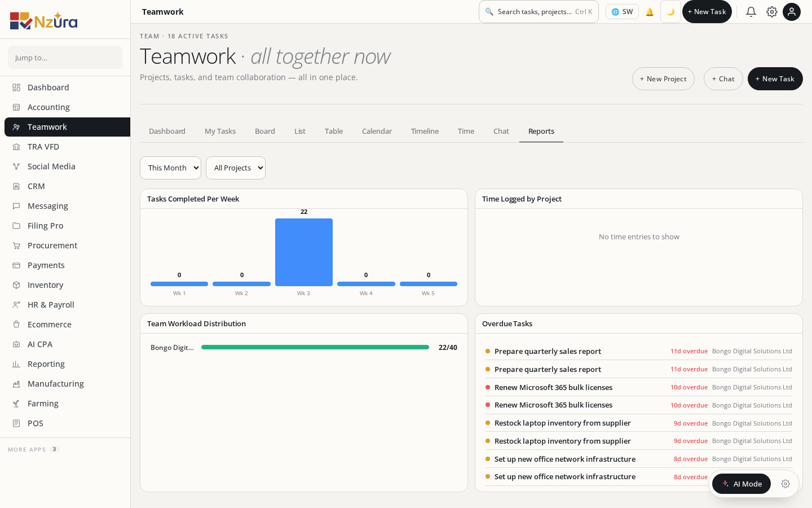Open Procurement cart icon
Screen dimensions: 812x508
(x=16, y=246)
